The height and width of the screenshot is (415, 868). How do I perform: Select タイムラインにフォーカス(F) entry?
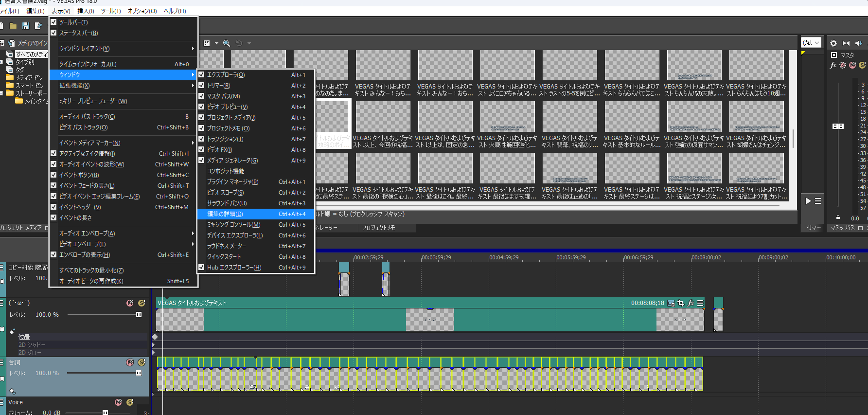(x=124, y=64)
